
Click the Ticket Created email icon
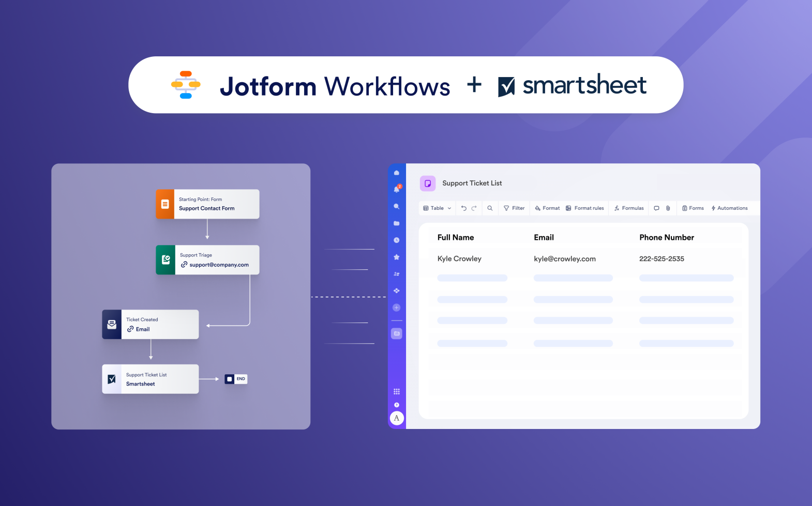pos(112,325)
